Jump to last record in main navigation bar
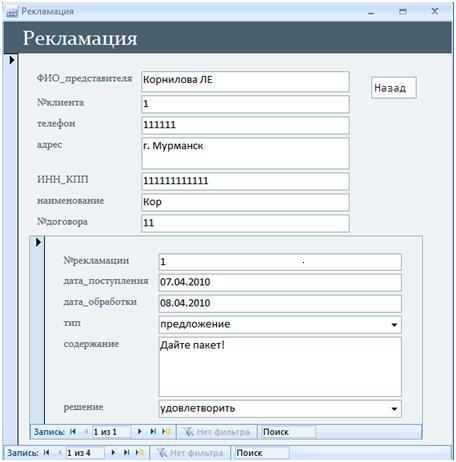This screenshot has width=456, height=462. tap(126, 452)
